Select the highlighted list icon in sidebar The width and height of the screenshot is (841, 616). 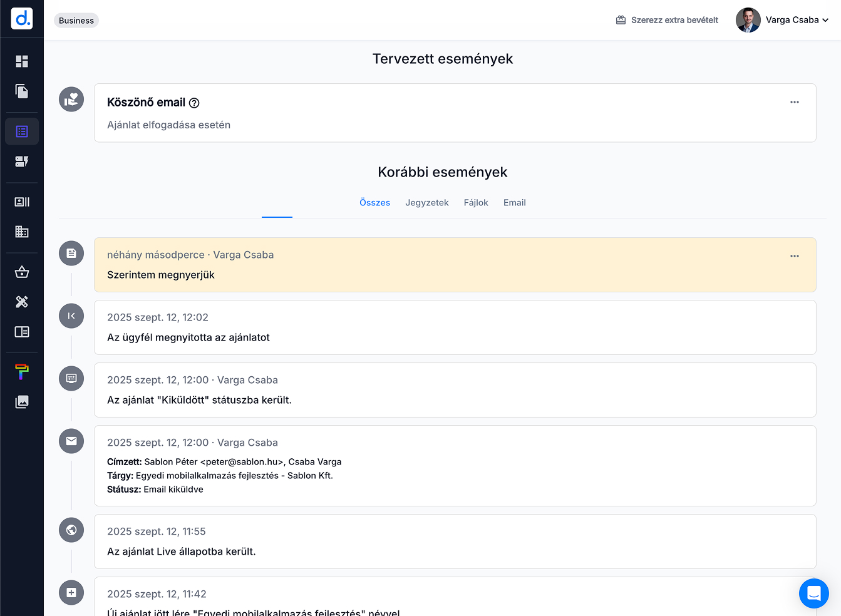pyautogui.click(x=22, y=131)
